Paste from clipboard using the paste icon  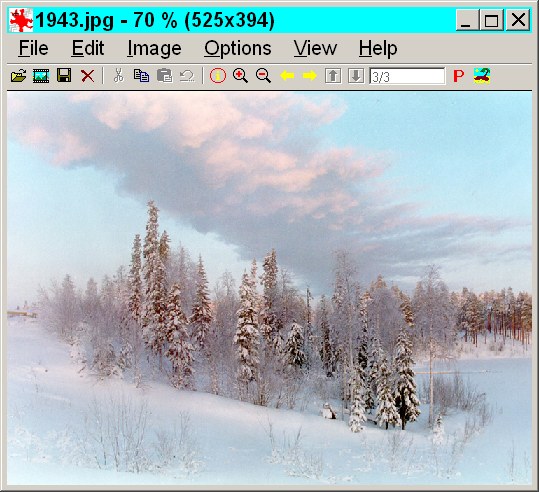pos(165,76)
